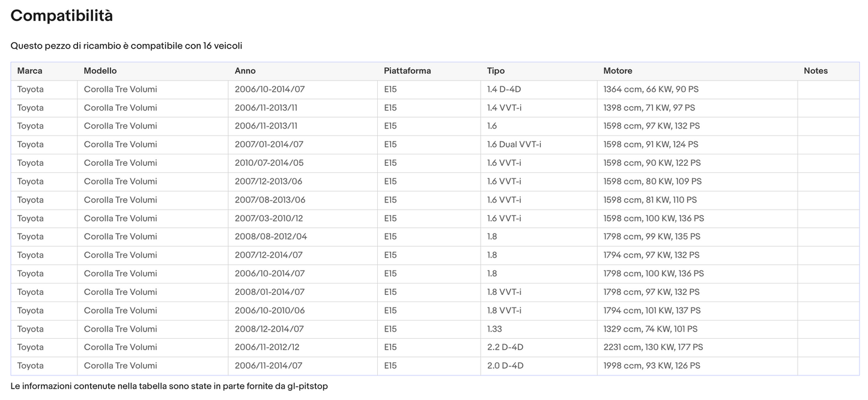Viewport: 868px width, 400px height.
Task: Select the 1.4 D-4D type cell
Action: coord(504,89)
